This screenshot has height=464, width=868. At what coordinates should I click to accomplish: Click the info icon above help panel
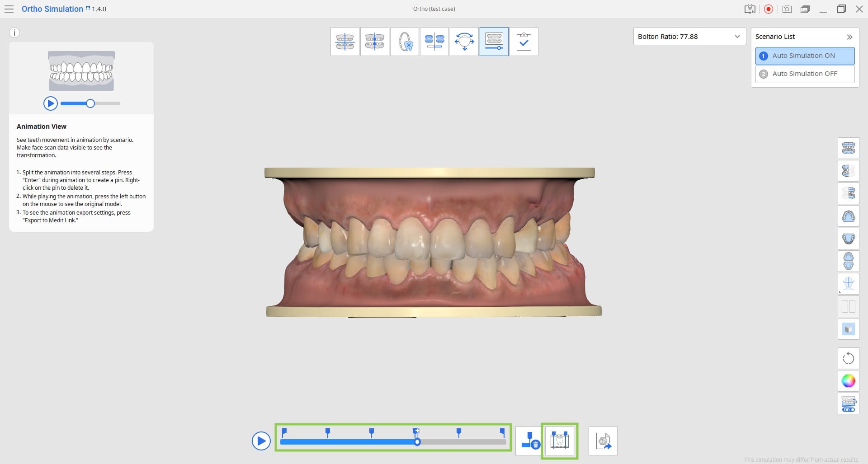pos(14,33)
